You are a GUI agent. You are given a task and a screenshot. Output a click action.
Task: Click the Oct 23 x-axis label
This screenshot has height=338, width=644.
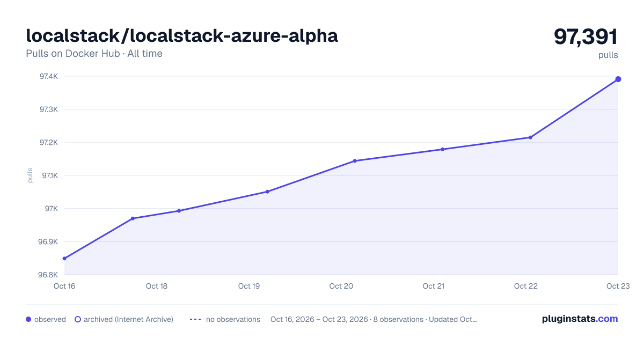[618, 286]
